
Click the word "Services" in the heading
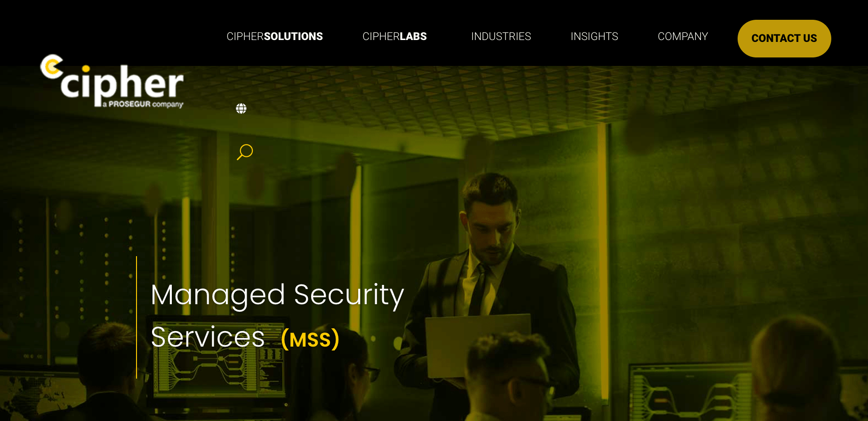click(x=208, y=337)
